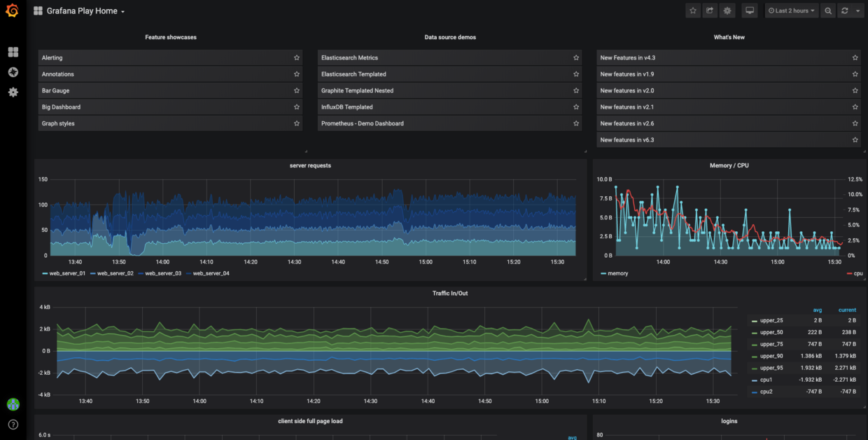Open the client side full page load menu
The width and height of the screenshot is (868, 440).
click(x=310, y=421)
